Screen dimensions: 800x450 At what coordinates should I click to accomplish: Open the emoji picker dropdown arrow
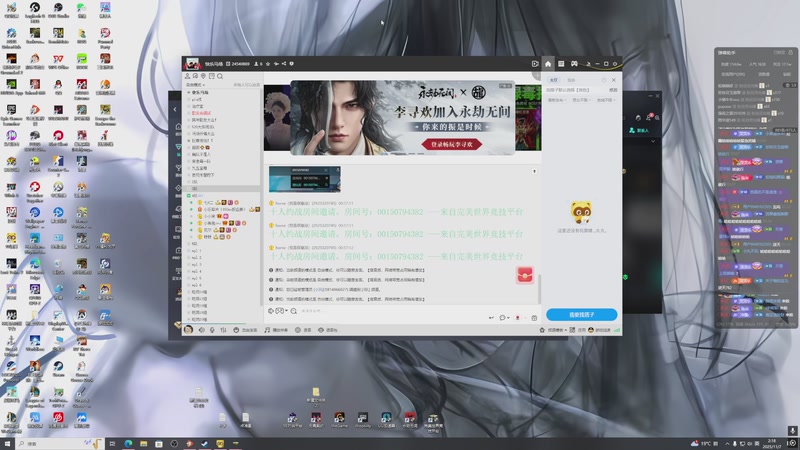pyautogui.click(x=286, y=311)
